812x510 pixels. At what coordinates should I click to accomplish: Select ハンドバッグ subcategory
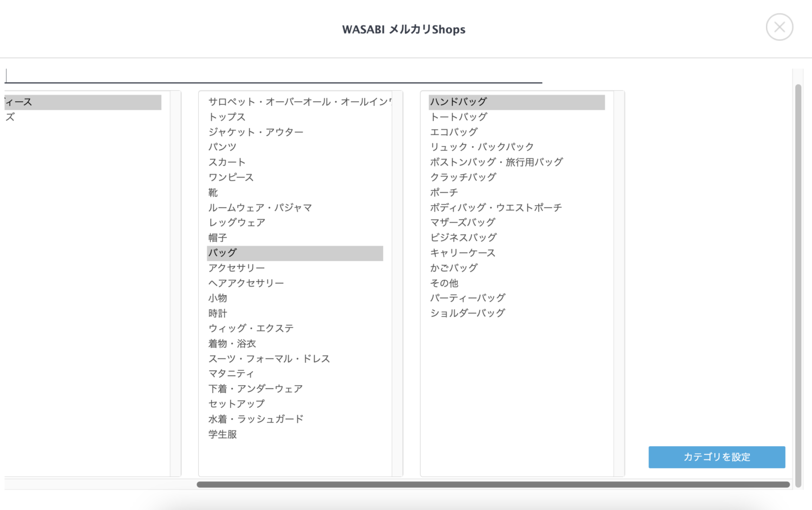(x=459, y=102)
